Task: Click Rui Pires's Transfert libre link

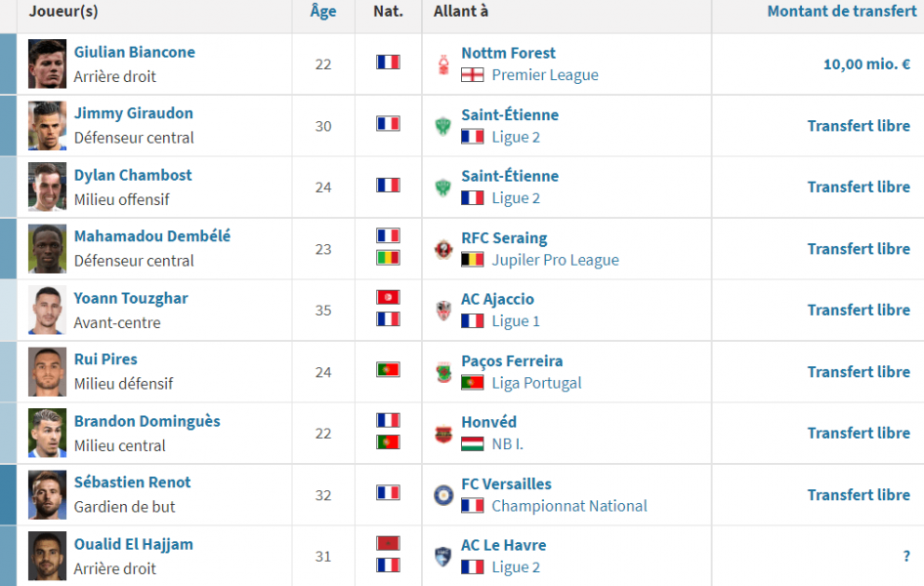Action: point(859,372)
